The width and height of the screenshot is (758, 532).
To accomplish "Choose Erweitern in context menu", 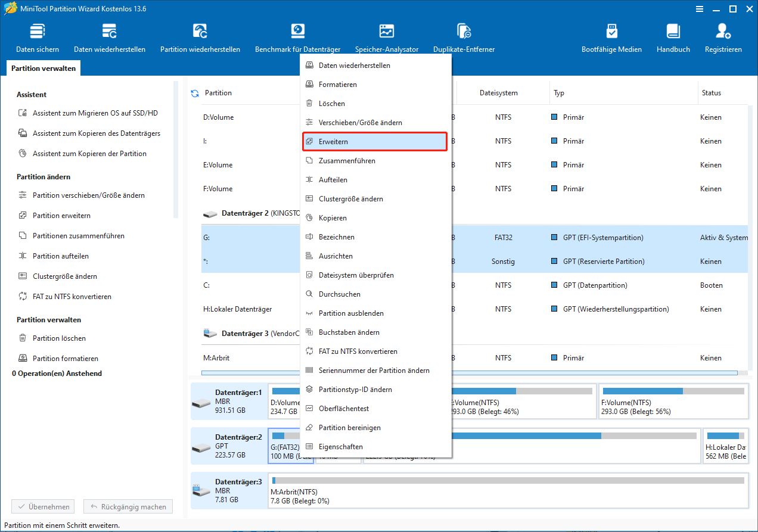I will [x=375, y=142].
